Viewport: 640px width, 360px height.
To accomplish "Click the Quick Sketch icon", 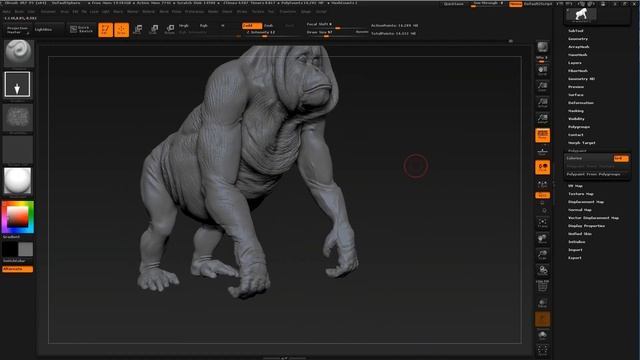I will coord(82,29).
